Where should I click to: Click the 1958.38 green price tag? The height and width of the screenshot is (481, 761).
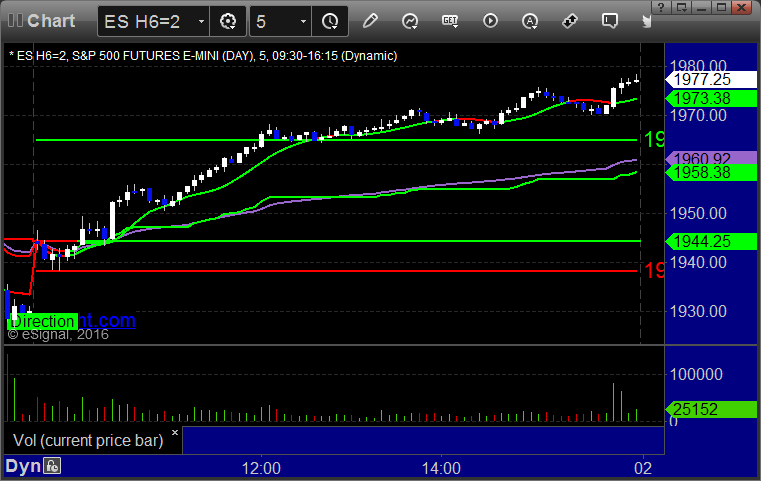point(711,172)
